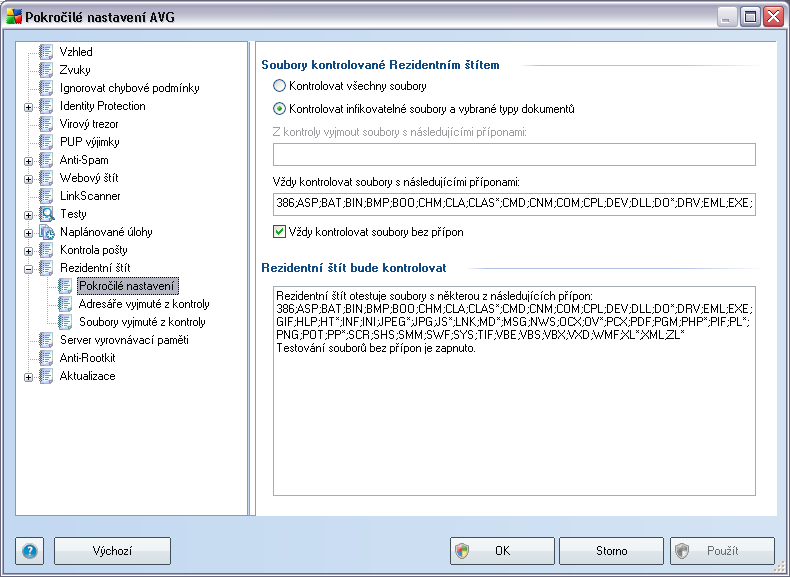
Task: Expand the Aktualizace tree node
Action: tap(28, 377)
